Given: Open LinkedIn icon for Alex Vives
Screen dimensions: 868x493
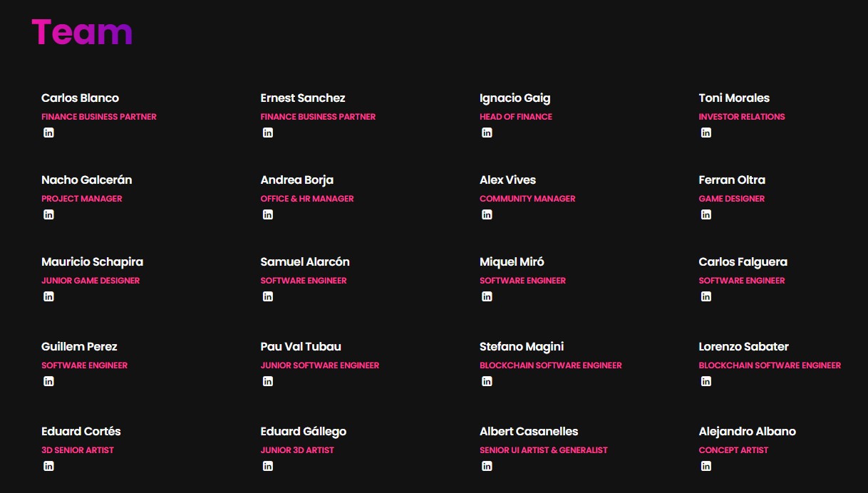Looking at the screenshot, I should coord(487,214).
